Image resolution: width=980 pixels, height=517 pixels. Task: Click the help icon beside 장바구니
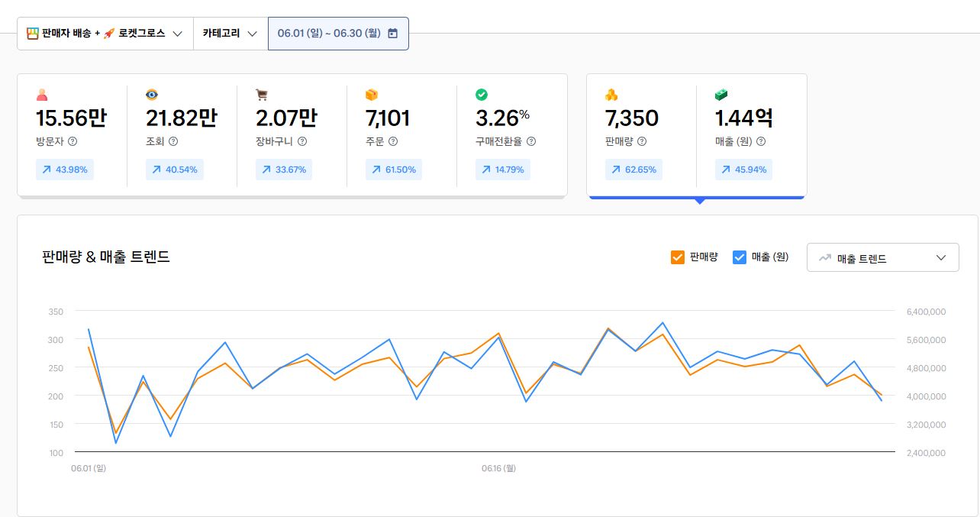pos(302,141)
